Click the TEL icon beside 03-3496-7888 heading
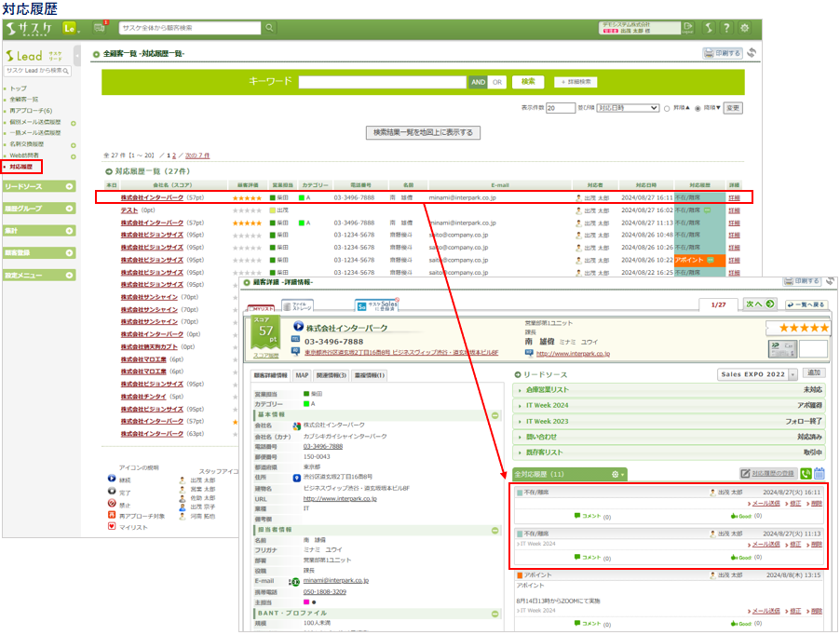 coord(296,339)
